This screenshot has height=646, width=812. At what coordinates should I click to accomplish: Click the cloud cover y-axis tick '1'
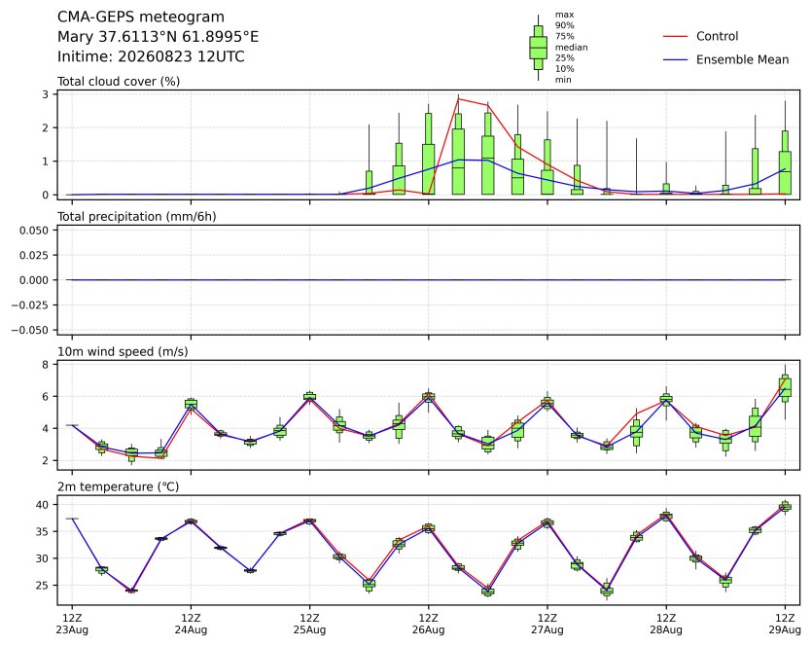tap(46, 161)
